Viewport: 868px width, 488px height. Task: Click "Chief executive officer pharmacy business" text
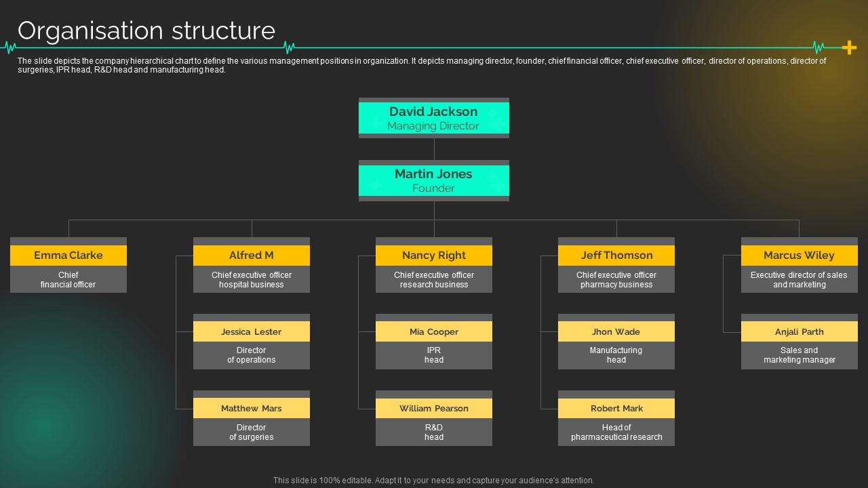(x=616, y=280)
